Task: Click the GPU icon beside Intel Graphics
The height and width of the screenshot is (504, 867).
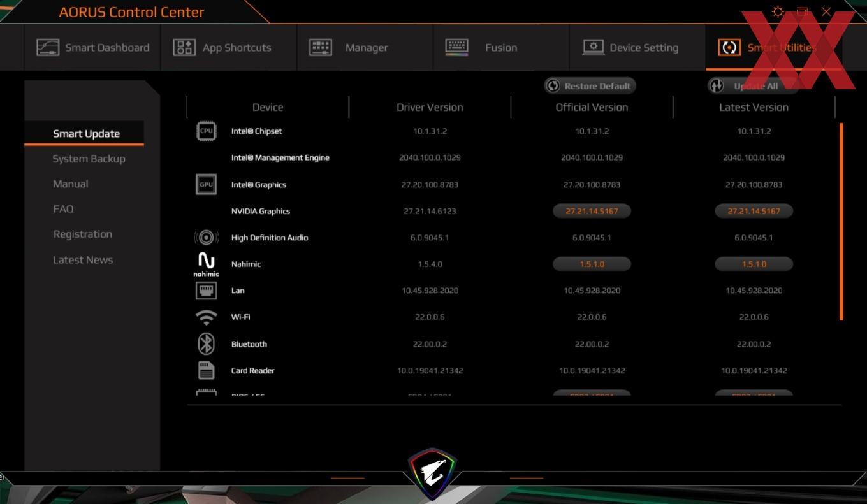Action: (x=206, y=185)
